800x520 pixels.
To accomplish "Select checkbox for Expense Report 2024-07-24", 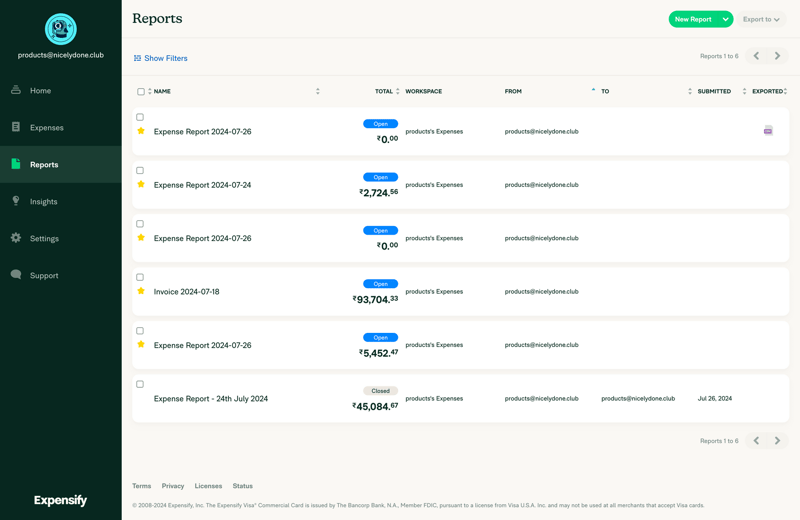I will [x=140, y=170].
